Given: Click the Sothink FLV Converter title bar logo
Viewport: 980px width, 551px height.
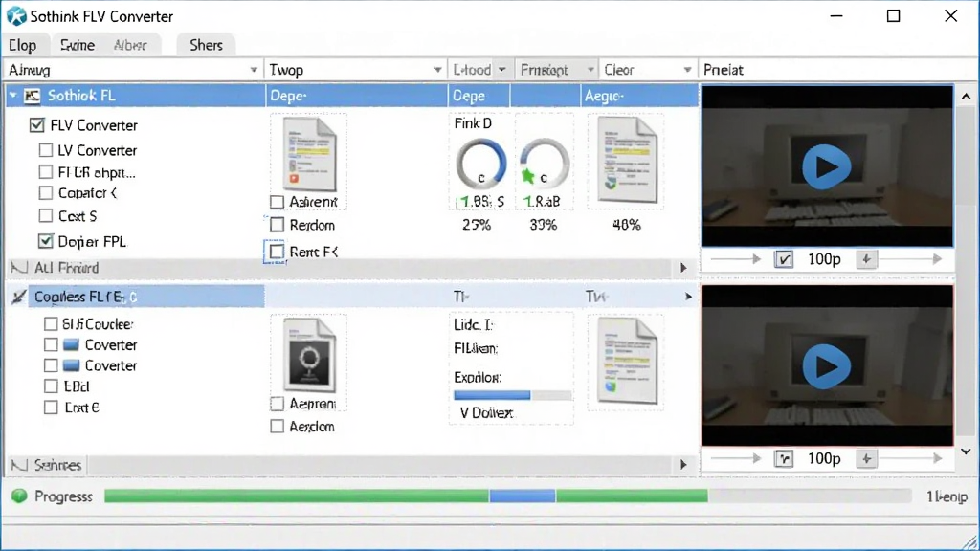Looking at the screenshot, I should (x=16, y=16).
